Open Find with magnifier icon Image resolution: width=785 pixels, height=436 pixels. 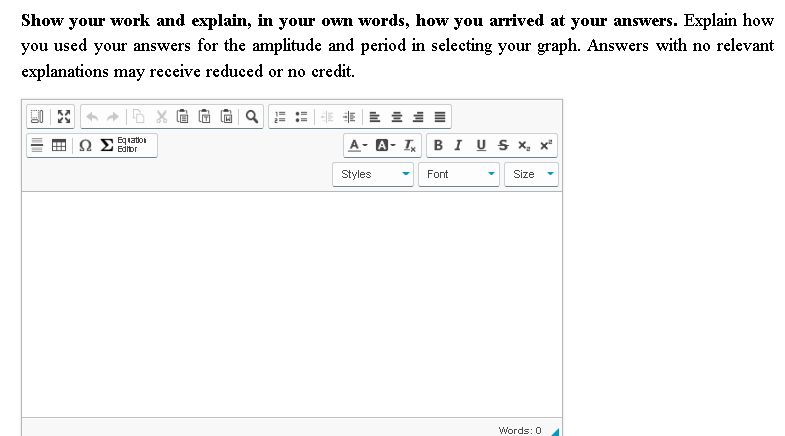coord(252,117)
